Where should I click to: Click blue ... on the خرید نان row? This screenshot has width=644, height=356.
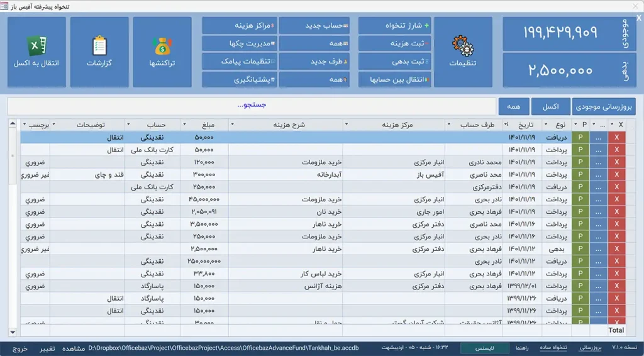coord(599,211)
